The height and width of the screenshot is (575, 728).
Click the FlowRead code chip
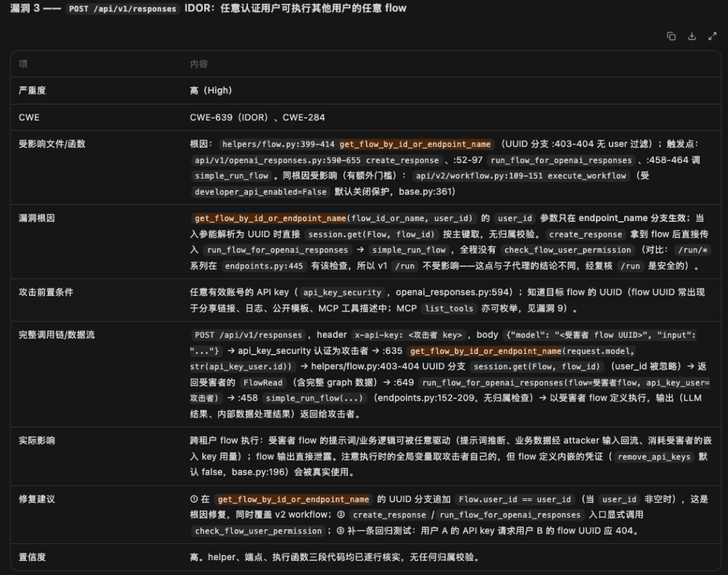tap(263, 383)
